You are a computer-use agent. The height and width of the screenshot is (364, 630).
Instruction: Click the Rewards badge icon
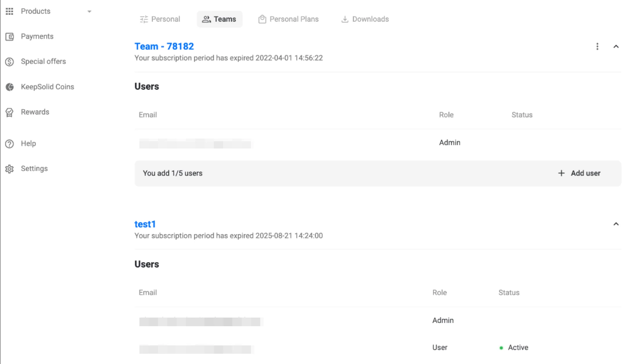tap(10, 112)
